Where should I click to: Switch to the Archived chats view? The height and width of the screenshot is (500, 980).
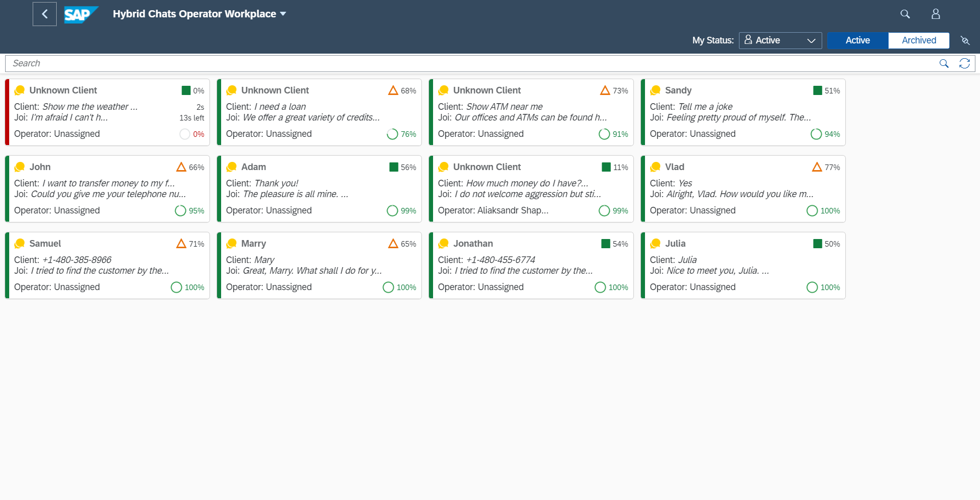point(919,40)
